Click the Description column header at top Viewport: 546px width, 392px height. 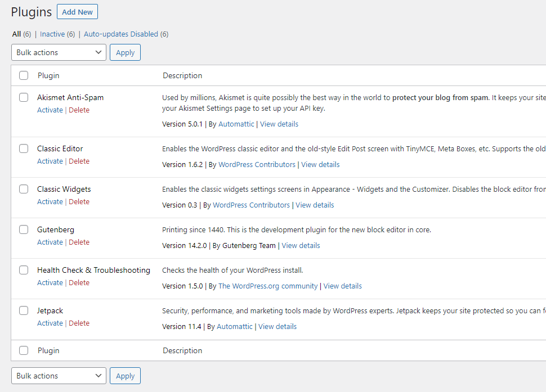(182, 75)
